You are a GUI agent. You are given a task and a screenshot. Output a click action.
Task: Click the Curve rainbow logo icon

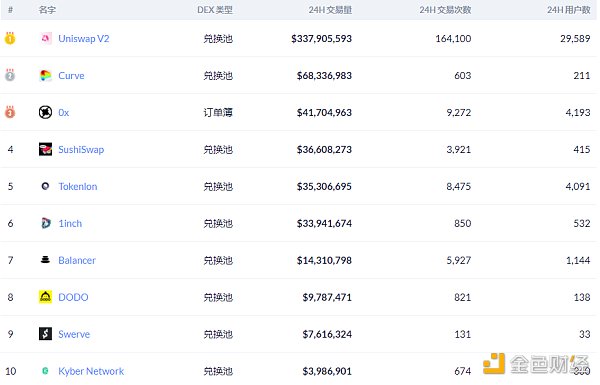(x=46, y=75)
